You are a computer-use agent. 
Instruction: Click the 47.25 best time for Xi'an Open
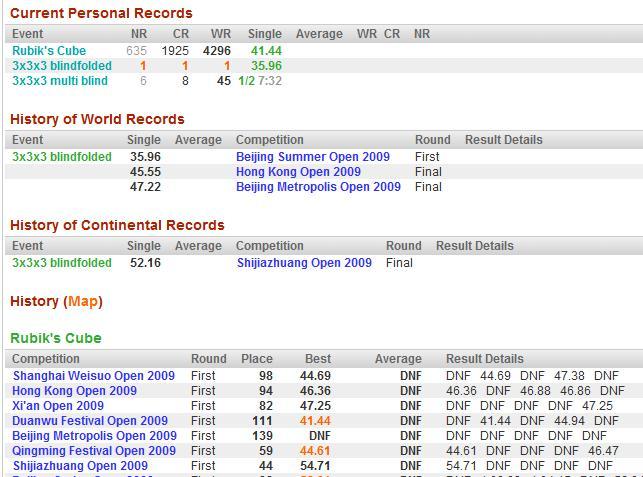pyautogui.click(x=315, y=406)
